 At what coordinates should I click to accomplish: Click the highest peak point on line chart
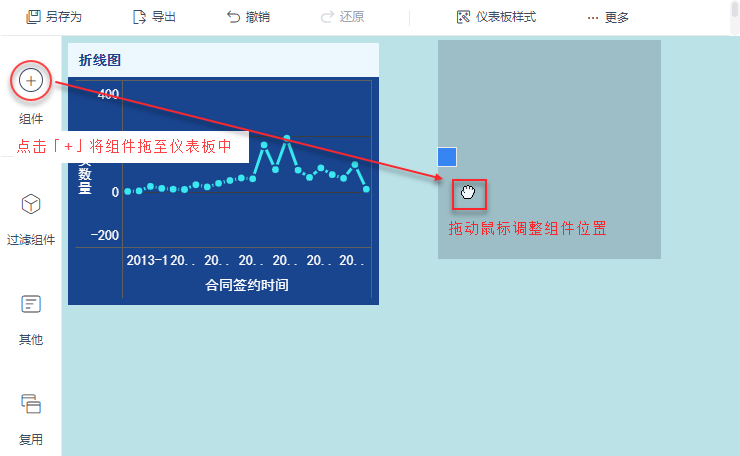[287, 138]
